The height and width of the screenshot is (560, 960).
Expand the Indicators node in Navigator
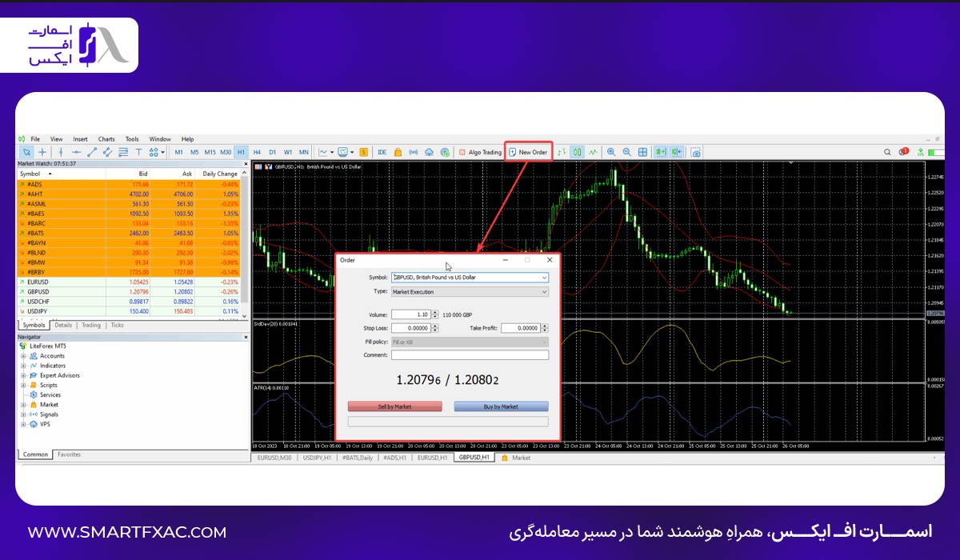click(x=23, y=366)
